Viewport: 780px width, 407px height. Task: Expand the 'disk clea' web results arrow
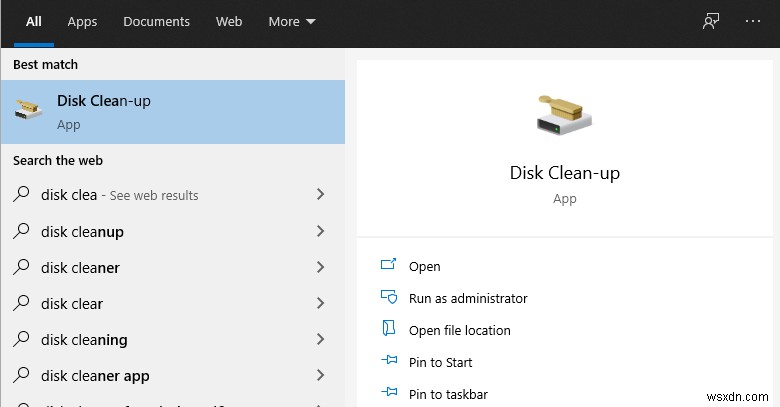[320, 195]
